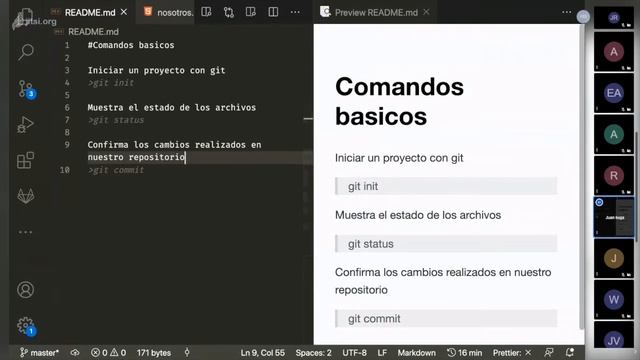Open more actions for editor group

click(x=295, y=12)
